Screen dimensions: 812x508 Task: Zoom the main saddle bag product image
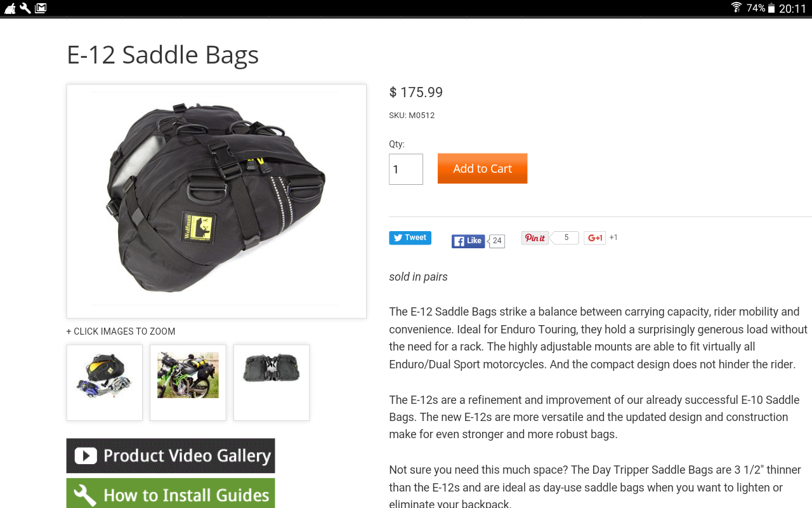click(216, 201)
